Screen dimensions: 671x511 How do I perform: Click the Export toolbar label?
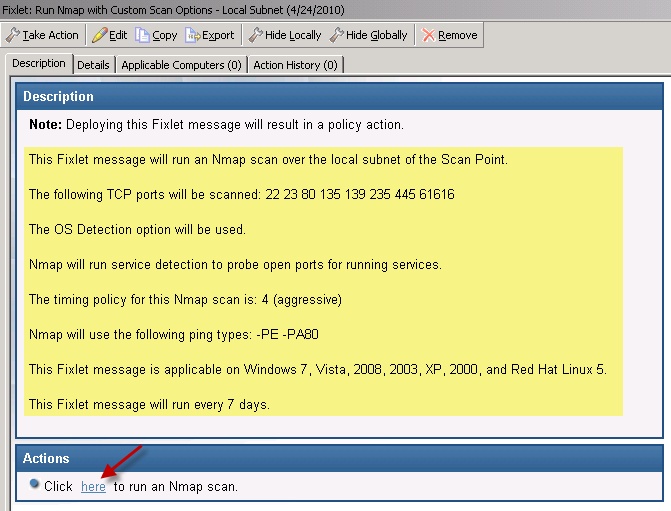tap(218, 36)
